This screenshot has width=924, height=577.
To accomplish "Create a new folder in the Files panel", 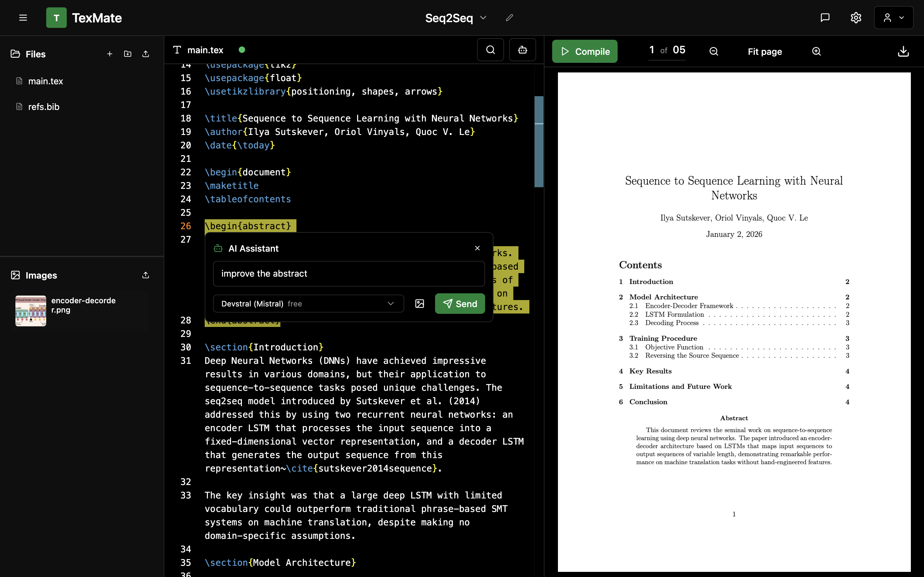I will pyautogui.click(x=127, y=54).
